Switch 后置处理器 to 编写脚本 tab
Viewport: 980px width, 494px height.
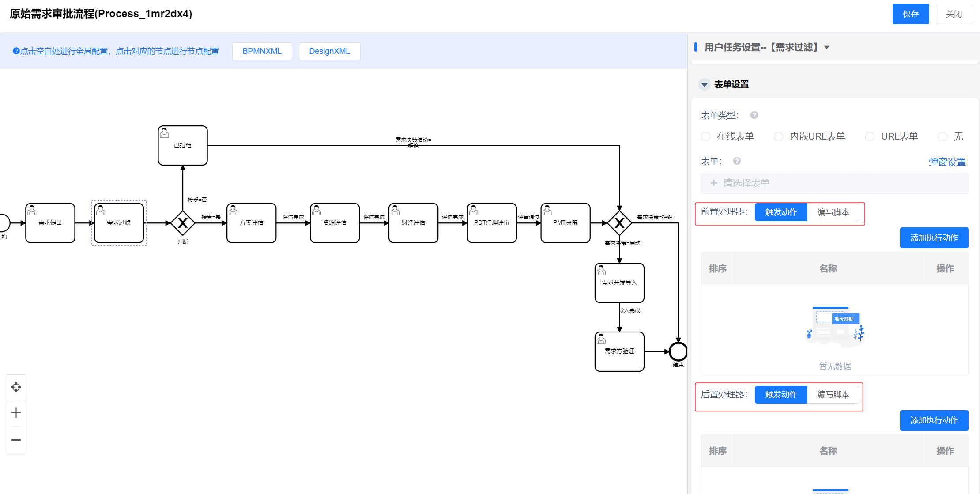[x=833, y=395]
